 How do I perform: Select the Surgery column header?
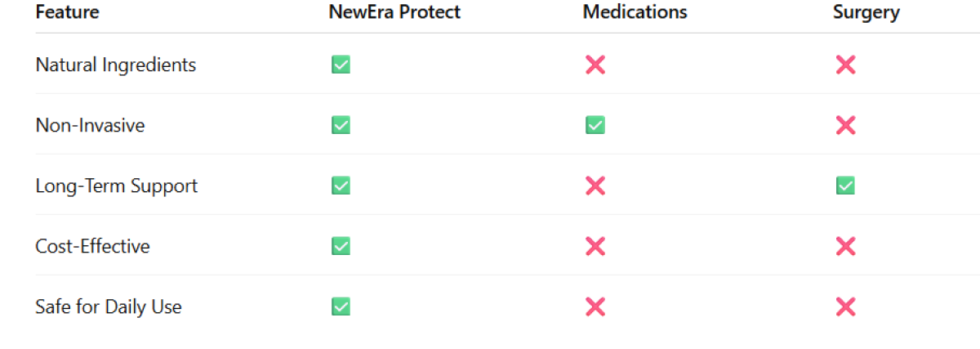(866, 12)
